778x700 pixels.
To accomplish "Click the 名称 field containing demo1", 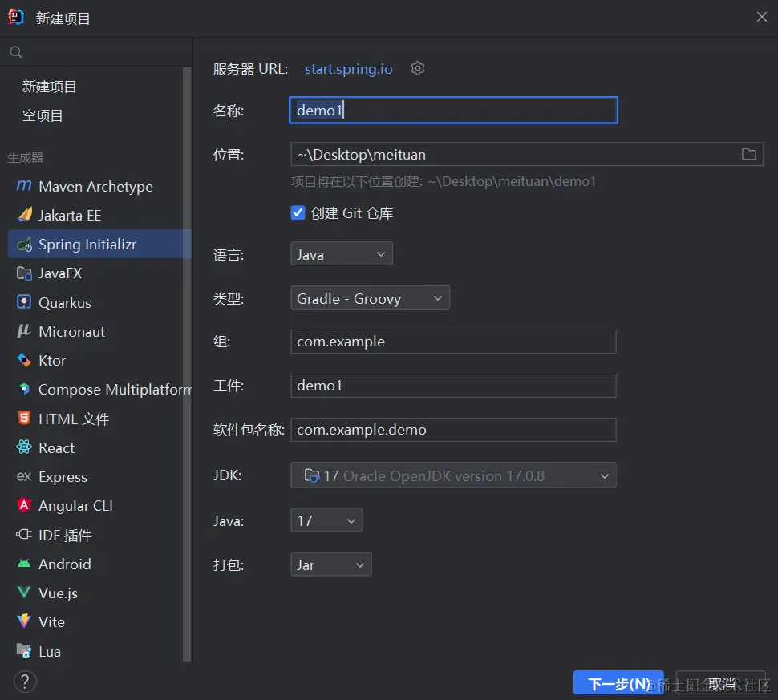I will (453, 110).
